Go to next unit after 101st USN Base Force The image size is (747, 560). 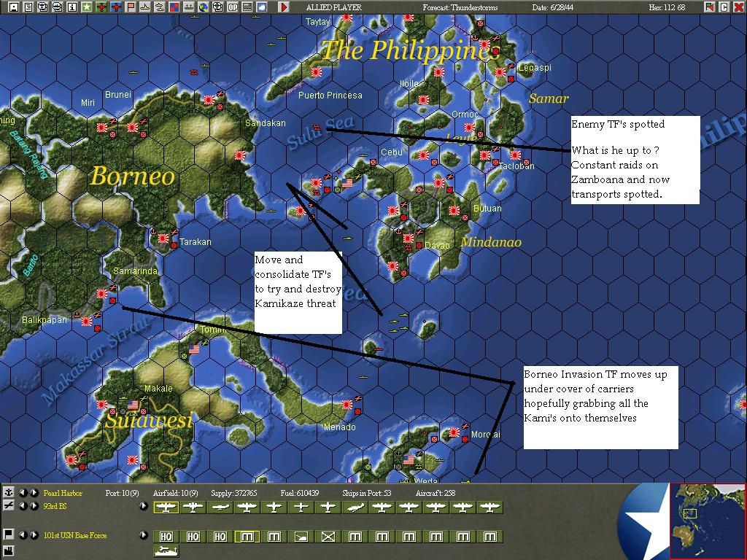34,534
